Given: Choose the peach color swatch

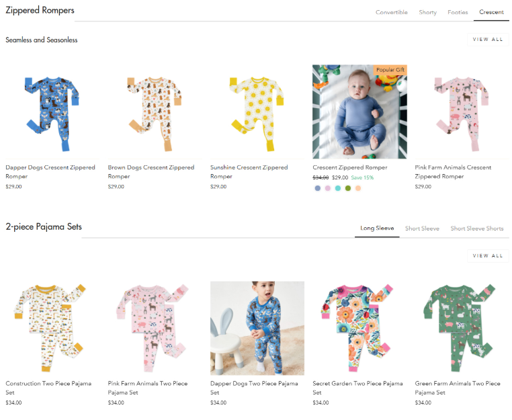Looking at the screenshot, I should 358,188.
